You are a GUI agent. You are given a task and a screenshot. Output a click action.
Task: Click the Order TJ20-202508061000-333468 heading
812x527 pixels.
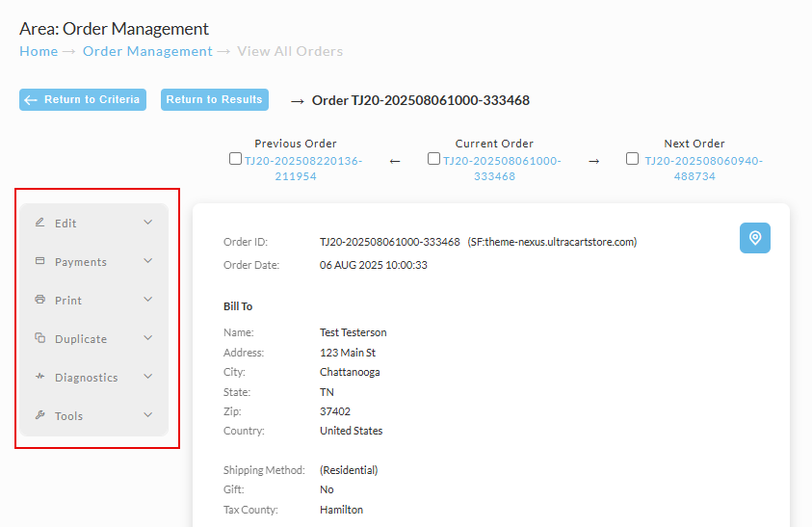(x=421, y=100)
